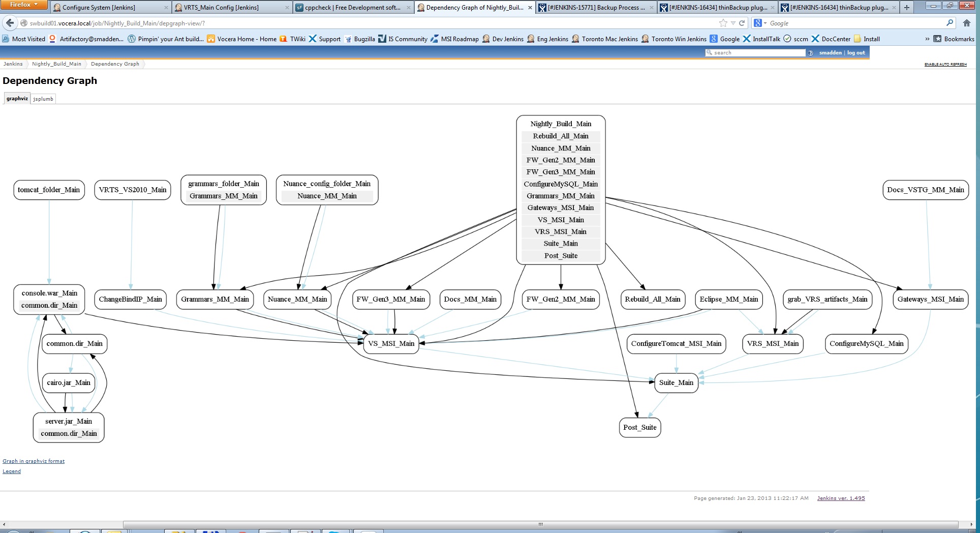This screenshot has width=980, height=533.
Task: Click the browser back arrow button
Action: tap(10, 23)
